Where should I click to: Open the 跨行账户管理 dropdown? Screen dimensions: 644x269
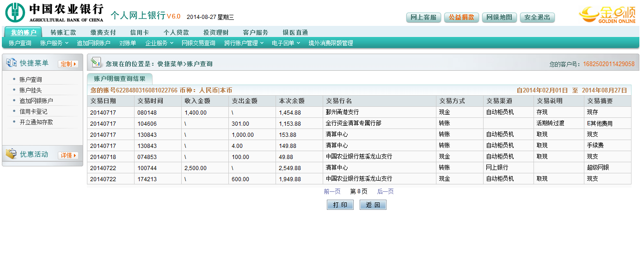[244, 43]
